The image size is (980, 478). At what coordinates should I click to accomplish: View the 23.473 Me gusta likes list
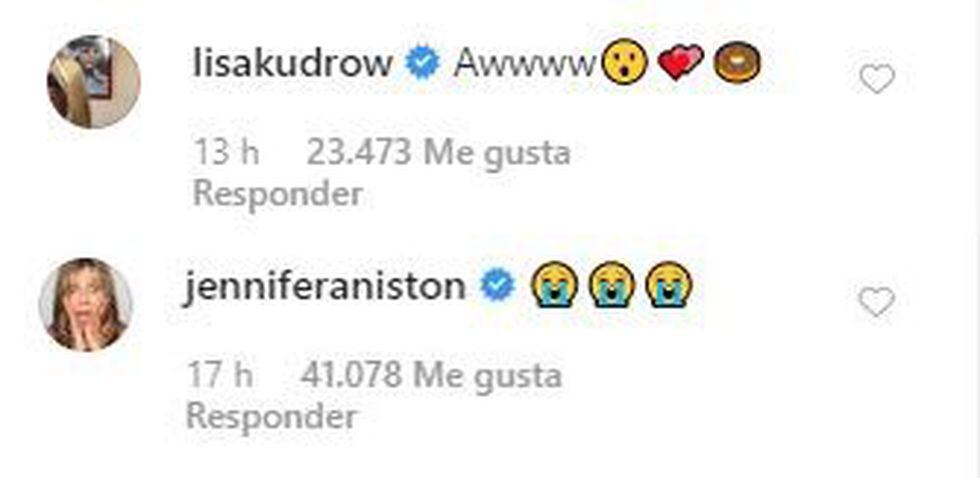point(438,154)
